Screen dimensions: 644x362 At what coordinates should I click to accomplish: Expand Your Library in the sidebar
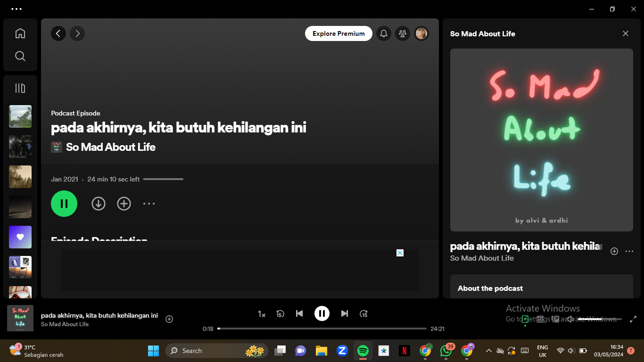pos(20,88)
